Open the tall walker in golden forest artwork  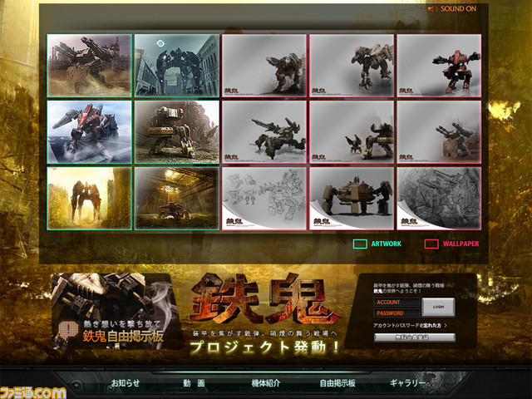(89, 199)
